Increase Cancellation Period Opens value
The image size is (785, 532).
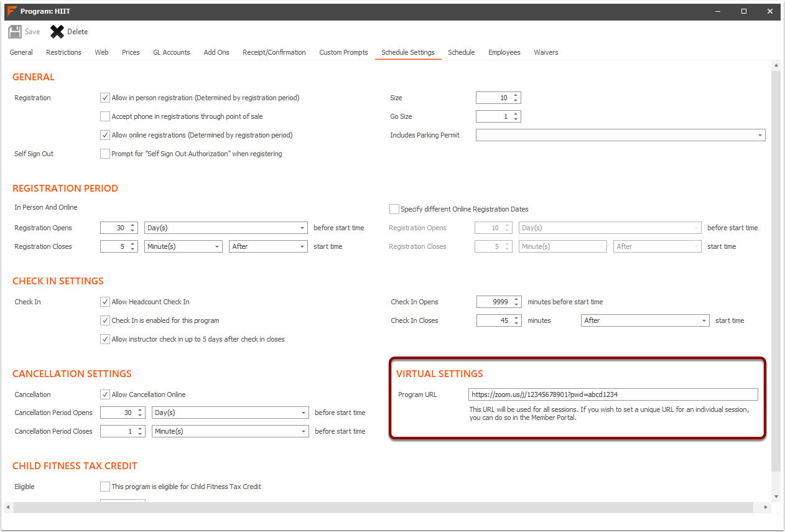tap(141, 410)
